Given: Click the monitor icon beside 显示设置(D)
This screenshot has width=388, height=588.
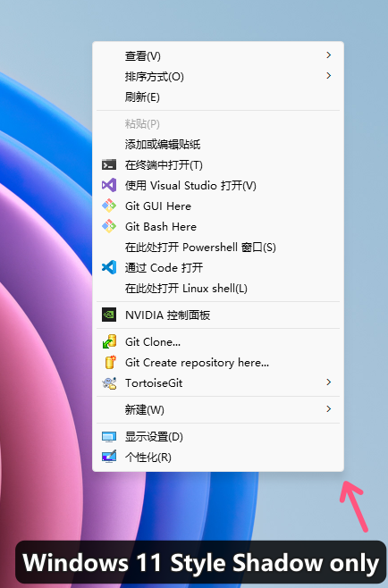Looking at the screenshot, I should tap(109, 437).
